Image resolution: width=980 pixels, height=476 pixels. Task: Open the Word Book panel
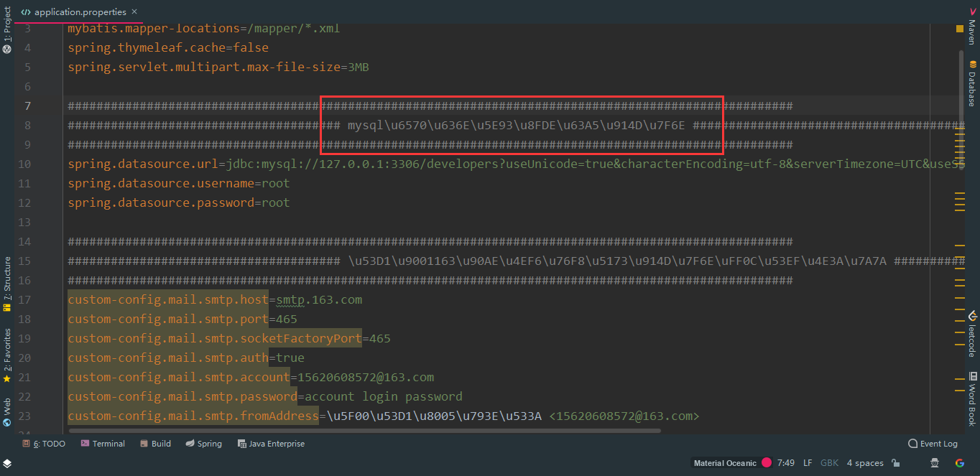(x=972, y=398)
